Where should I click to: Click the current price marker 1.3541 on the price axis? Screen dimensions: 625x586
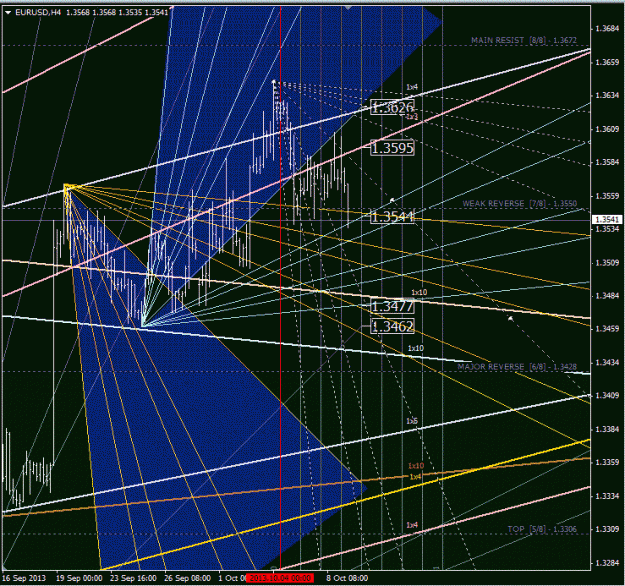[607, 220]
